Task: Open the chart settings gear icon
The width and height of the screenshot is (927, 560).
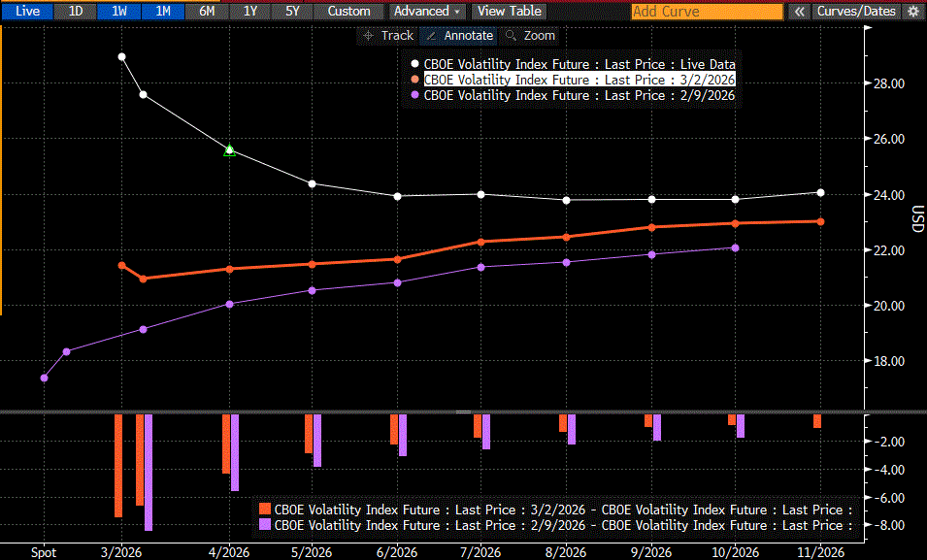Action: coord(912,12)
